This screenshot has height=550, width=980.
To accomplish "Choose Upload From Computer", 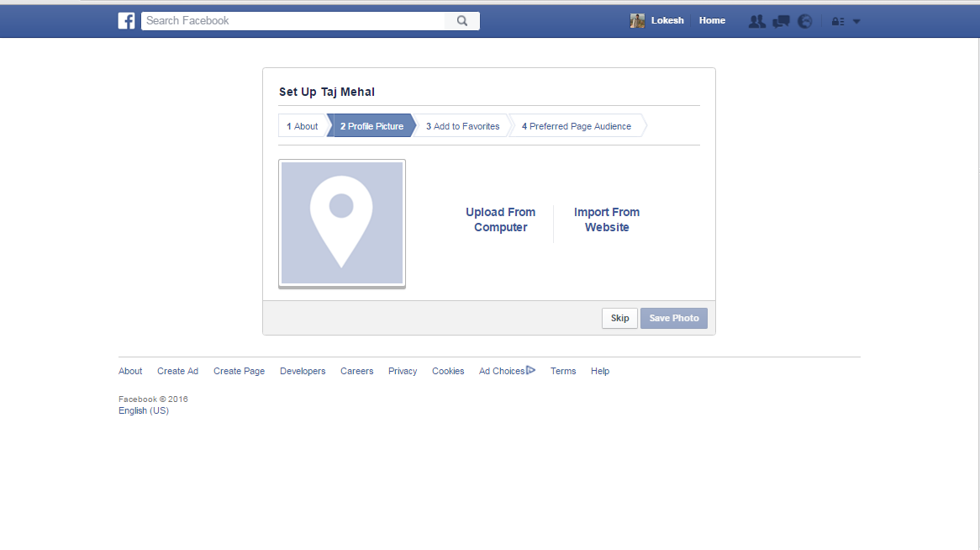I will 501,219.
